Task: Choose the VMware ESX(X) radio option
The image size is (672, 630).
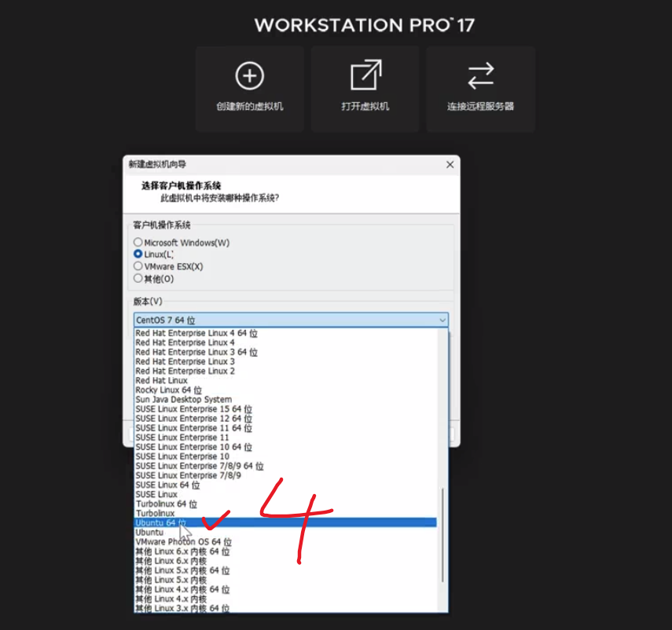Action: point(138,266)
